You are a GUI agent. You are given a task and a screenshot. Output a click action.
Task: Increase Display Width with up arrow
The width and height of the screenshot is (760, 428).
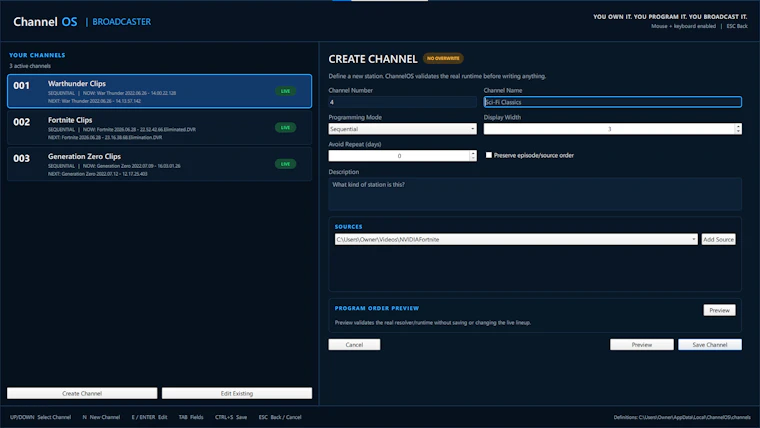[738, 127]
